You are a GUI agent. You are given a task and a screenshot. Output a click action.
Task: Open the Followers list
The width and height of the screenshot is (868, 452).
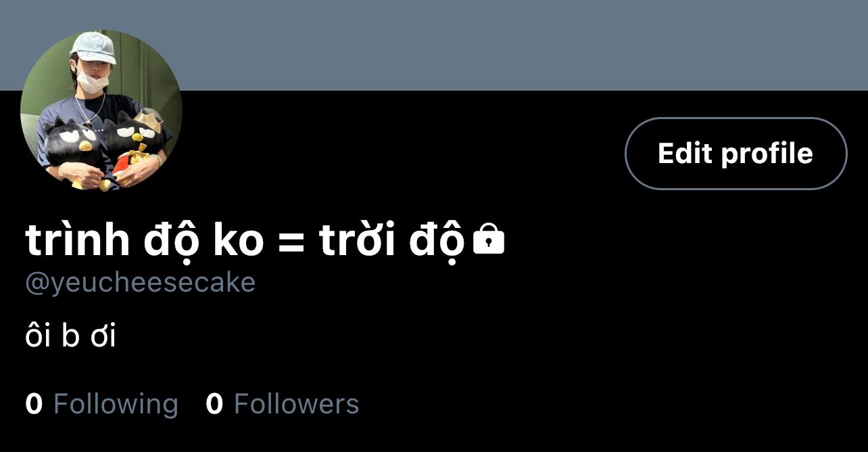coord(283,404)
